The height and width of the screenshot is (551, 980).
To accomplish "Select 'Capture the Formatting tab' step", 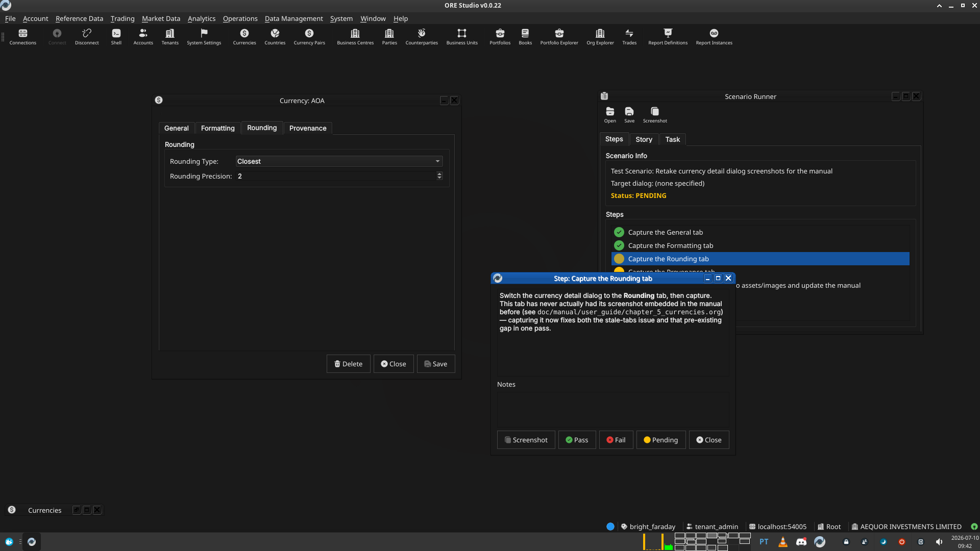I will (760, 245).
